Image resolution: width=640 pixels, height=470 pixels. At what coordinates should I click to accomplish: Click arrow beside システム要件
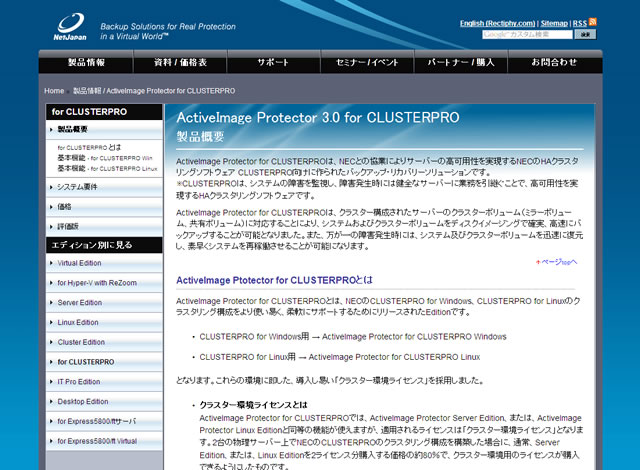pyautogui.click(x=51, y=187)
